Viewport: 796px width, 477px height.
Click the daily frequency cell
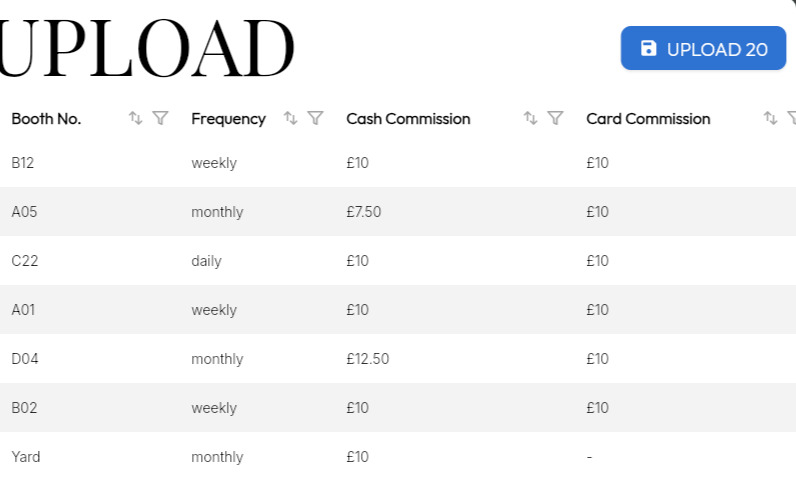coord(206,261)
